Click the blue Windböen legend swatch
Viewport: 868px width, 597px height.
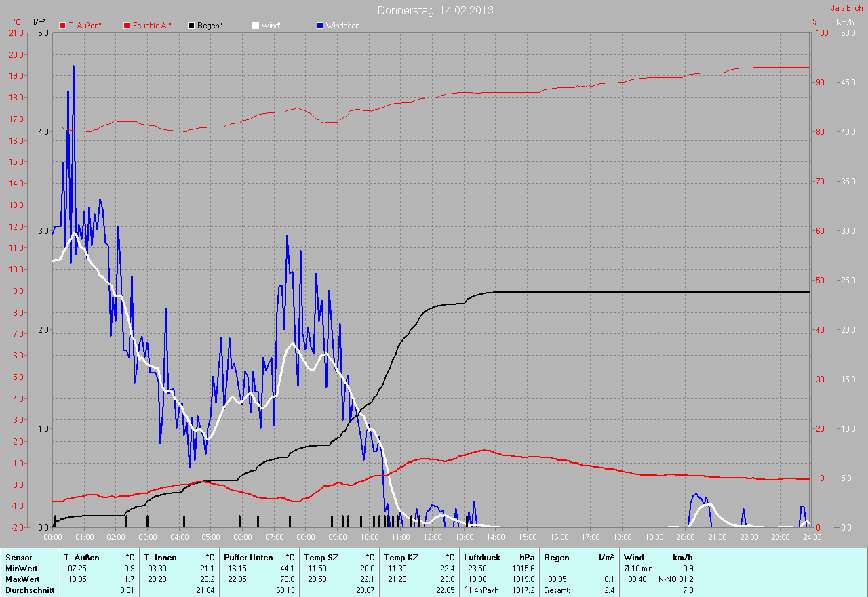coord(320,26)
